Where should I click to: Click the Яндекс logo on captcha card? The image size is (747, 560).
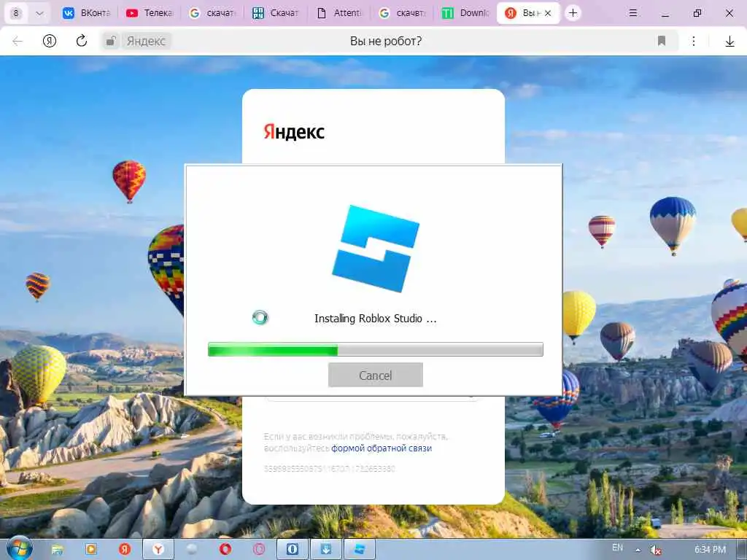click(294, 132)
